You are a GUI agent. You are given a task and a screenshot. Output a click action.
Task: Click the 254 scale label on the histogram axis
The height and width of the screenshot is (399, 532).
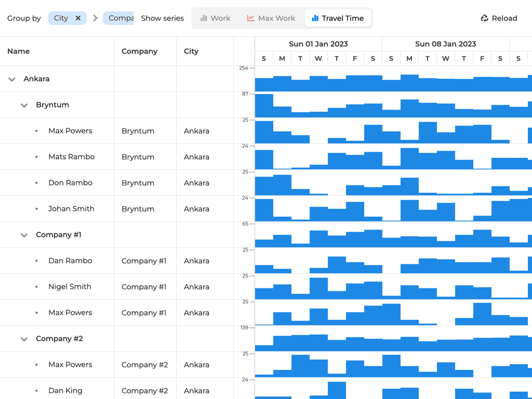pyautogui.click(x=243, y=68)
